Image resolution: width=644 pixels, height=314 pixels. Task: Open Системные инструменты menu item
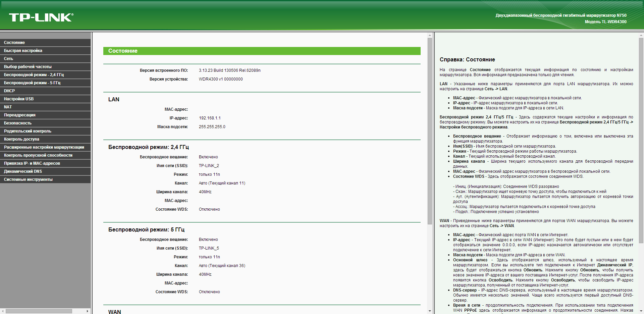[x=45, y=179]
